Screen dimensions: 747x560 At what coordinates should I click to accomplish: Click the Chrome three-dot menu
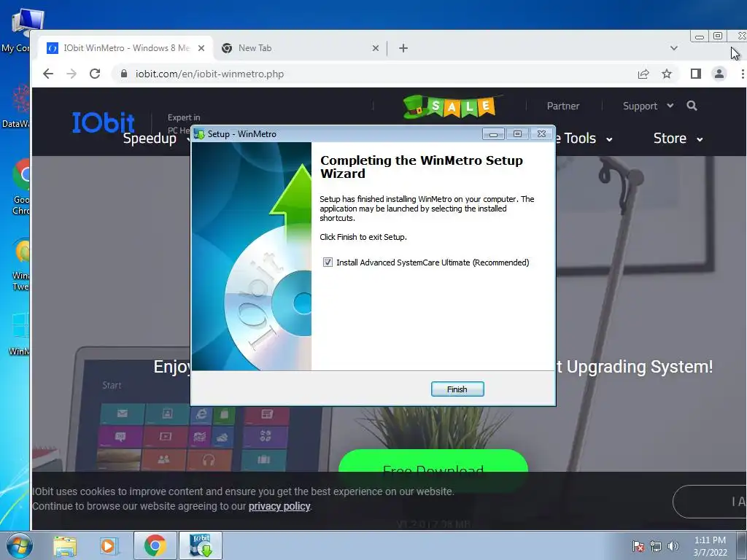[x=742, y=74]
